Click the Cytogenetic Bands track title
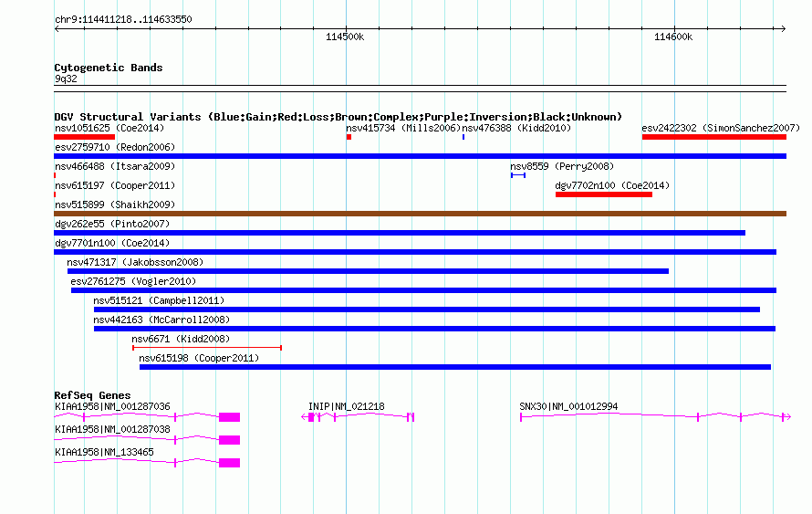 (109, 68)
